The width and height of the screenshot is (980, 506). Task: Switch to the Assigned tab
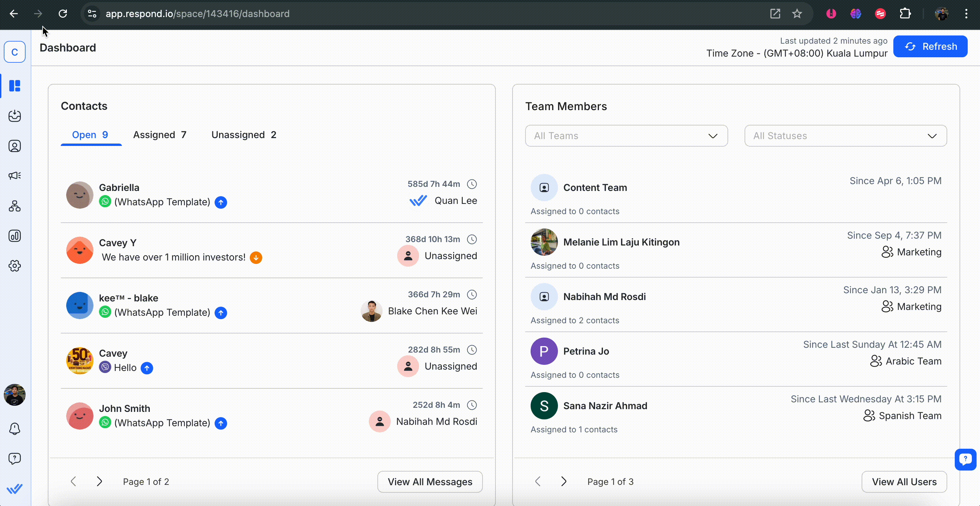pyautogui.click(x=159, y=135)
